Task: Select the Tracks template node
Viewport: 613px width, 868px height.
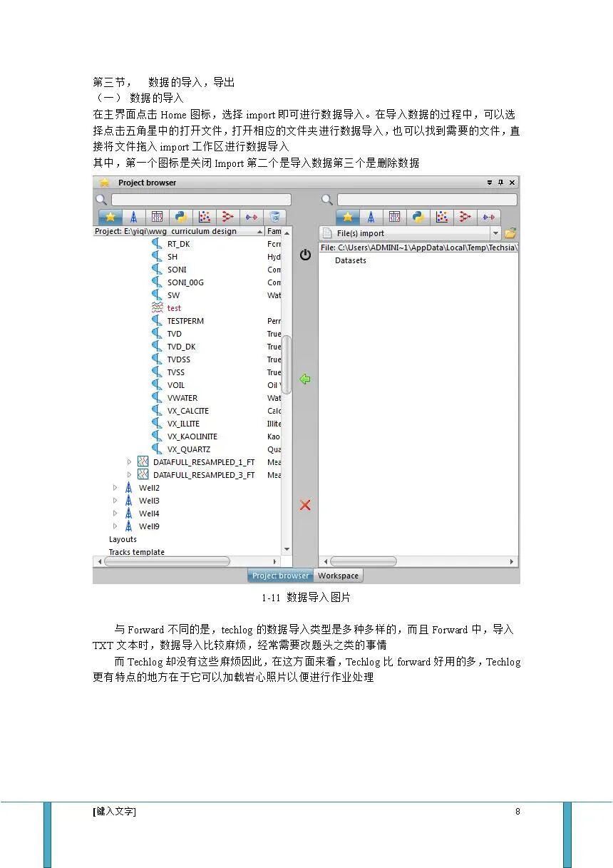Action: tap(136, 552)
